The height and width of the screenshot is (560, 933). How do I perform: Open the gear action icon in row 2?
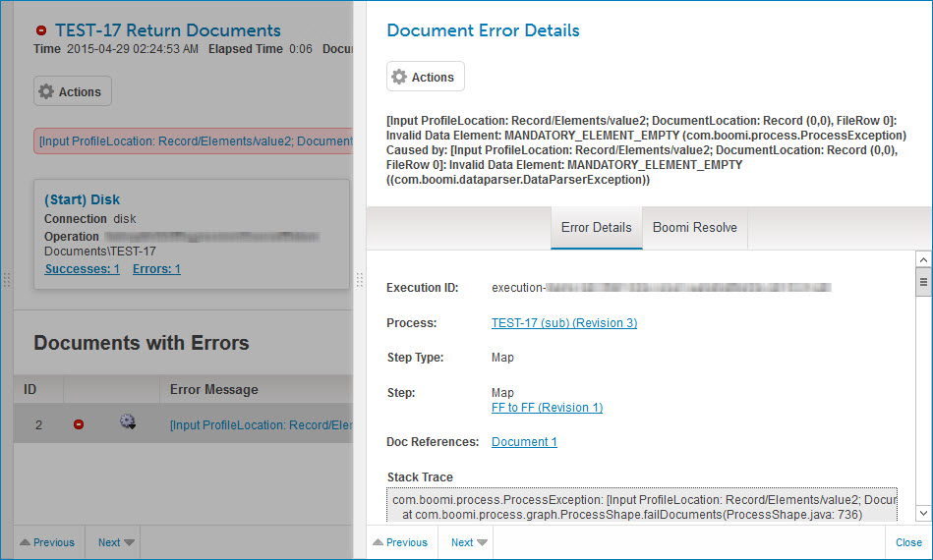point(128,422)
